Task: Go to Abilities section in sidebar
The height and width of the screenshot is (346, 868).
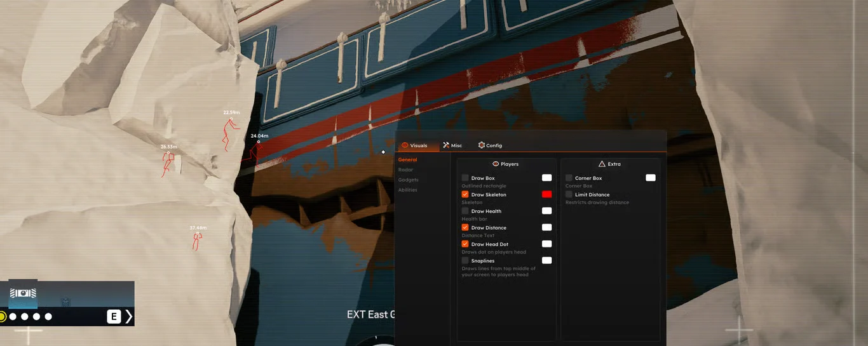Action: click(x=407, y=190)
